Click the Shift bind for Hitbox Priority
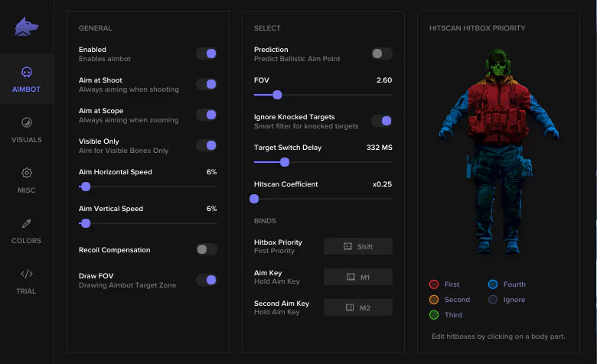 (357, 246)
